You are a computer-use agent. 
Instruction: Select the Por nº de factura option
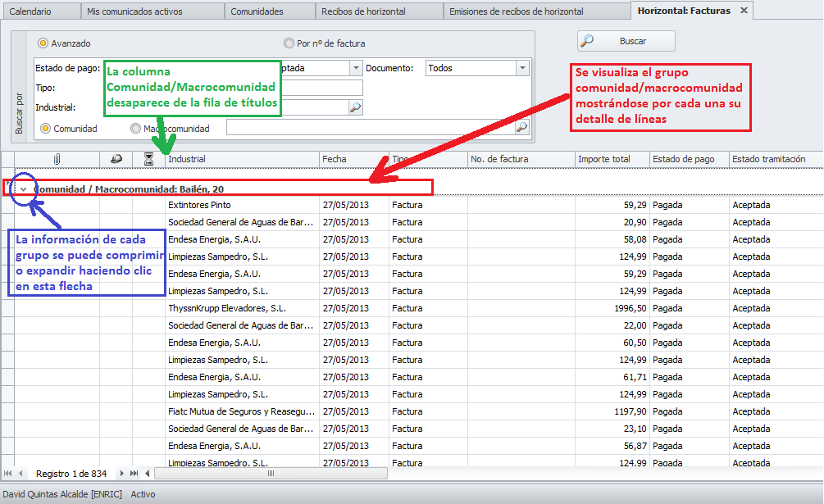(x=289, y=43)
